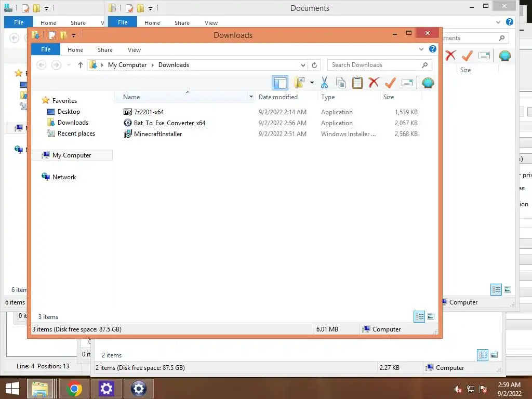
Task: Open the View tab in Downloads window
Action: coord(135,50)
